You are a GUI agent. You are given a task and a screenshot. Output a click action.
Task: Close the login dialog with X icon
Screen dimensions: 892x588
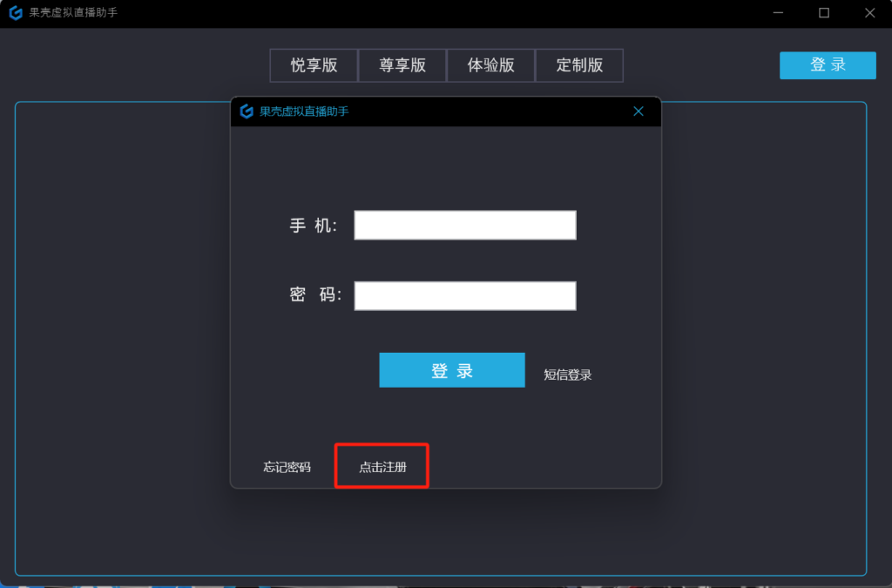pyautogui.click(x=639, y=112)
